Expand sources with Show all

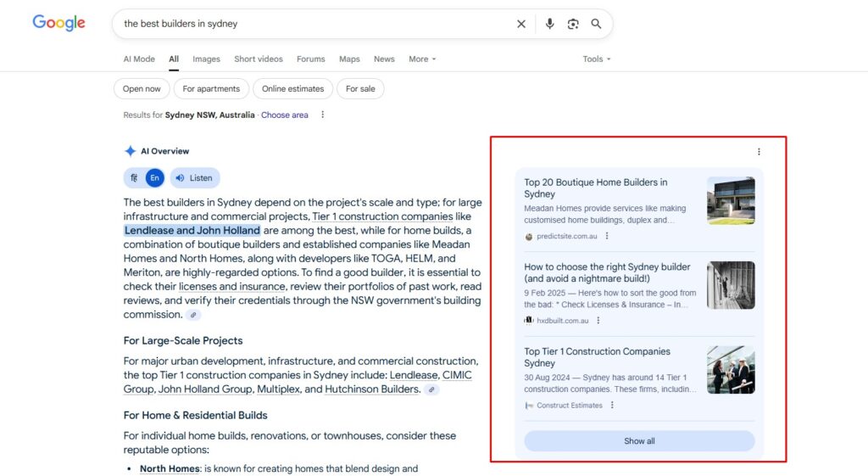click(639, 441)
